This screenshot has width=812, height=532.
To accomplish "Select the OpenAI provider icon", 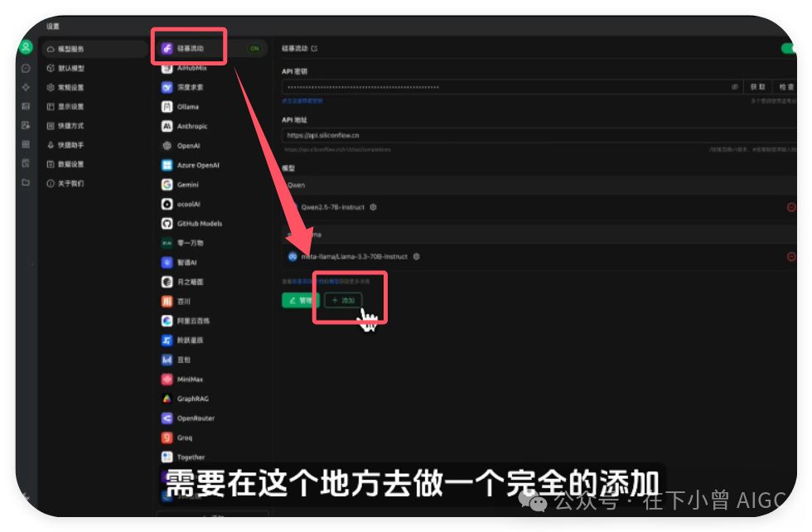I will (167, 146).
